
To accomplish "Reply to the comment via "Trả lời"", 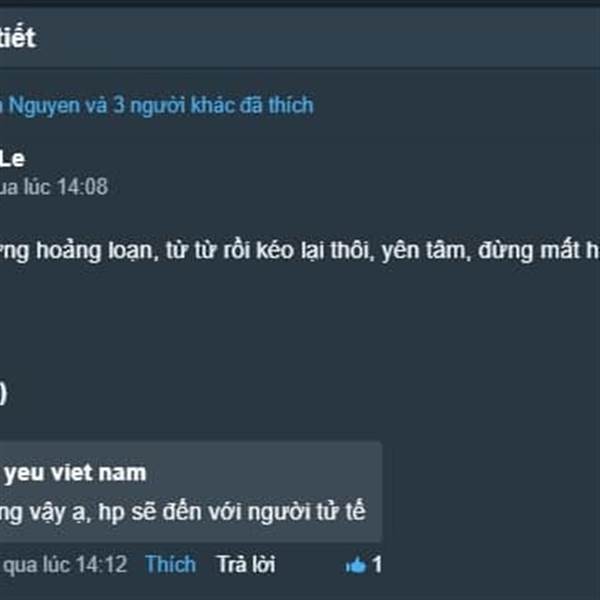I will pos(246,564).
